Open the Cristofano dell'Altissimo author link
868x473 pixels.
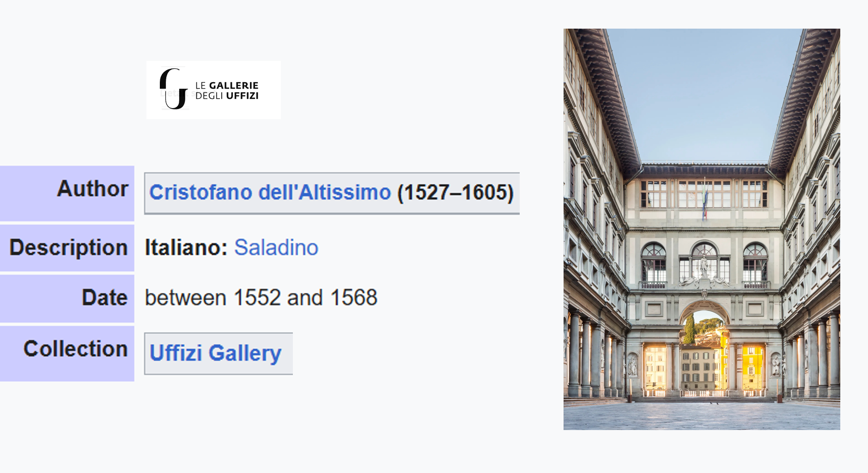tap(270, 193)
